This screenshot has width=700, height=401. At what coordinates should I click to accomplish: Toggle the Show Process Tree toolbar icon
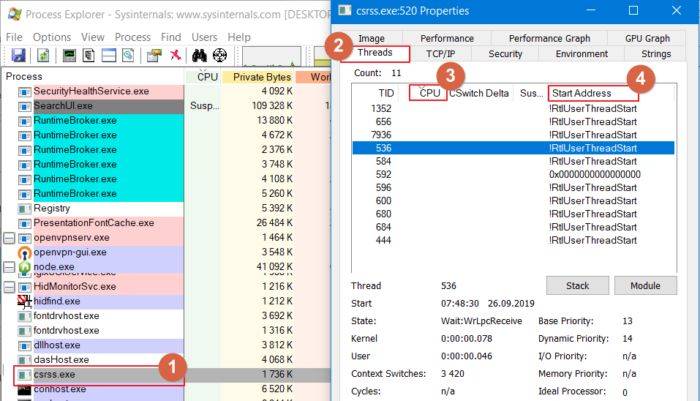(x=88, y=55)
